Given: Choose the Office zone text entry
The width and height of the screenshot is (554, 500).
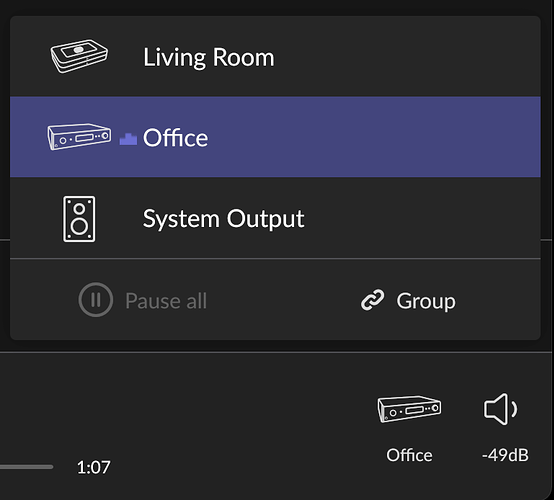Looking at the screenshot, I should point(175,137).
